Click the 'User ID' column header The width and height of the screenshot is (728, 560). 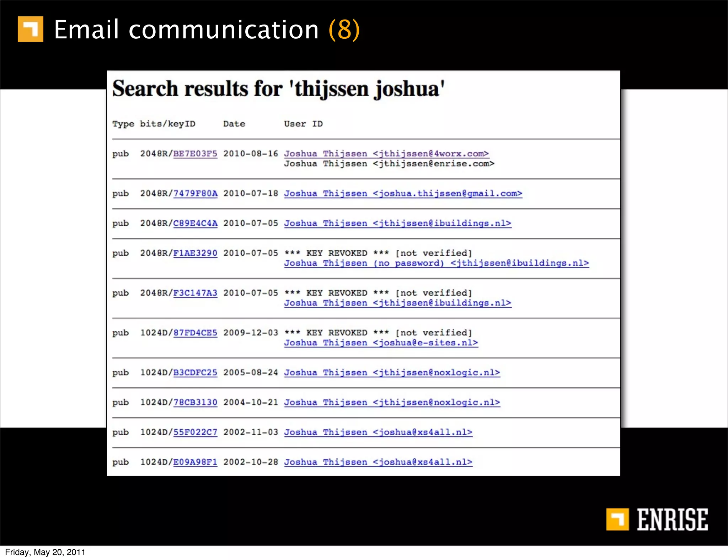click(x=304, y=124)
